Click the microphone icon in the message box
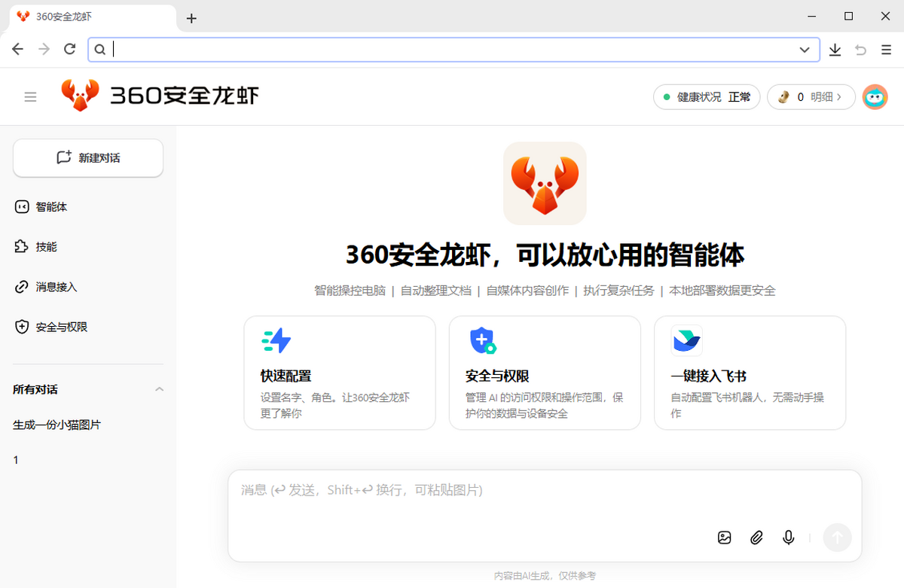 point(788,538)
